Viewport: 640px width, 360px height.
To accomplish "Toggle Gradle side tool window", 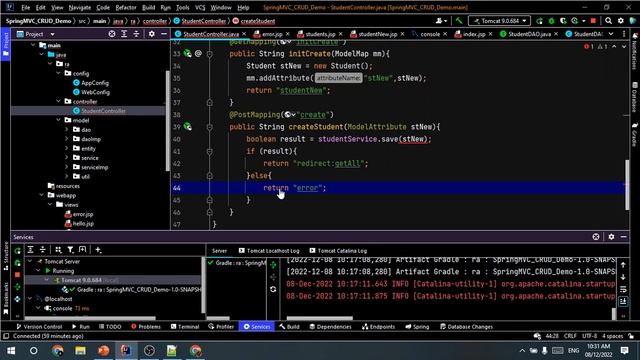I will (x=635, y=134).
